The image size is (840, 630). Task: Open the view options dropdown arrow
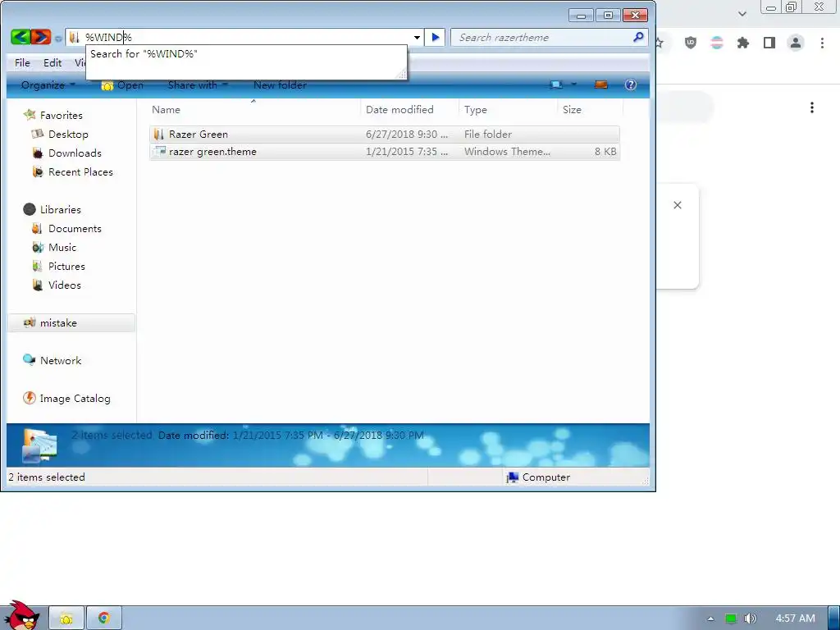tap(573, 84)
